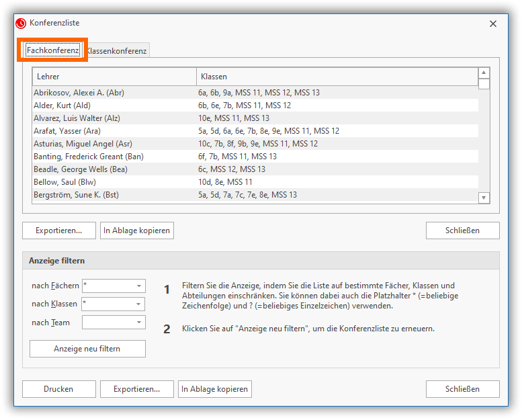The height and width of the screenshot is (420, 522).
Task: Expand the nach Klassen dropdown
Action: (139, 304)
